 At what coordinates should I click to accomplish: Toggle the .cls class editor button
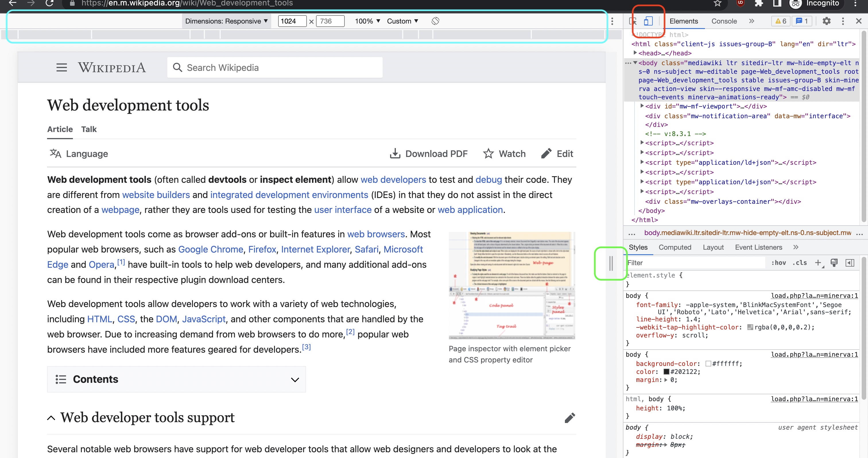click(800, 263)
